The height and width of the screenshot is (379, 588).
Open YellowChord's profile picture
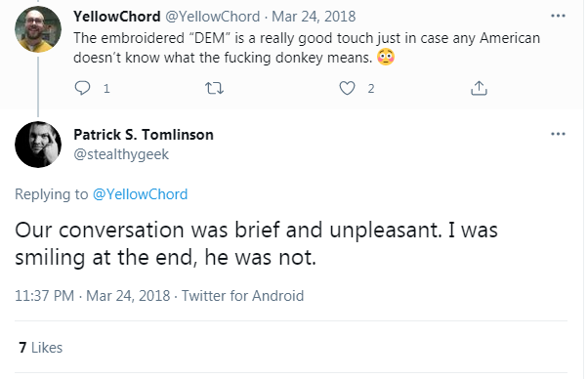(x=38, y=29)
